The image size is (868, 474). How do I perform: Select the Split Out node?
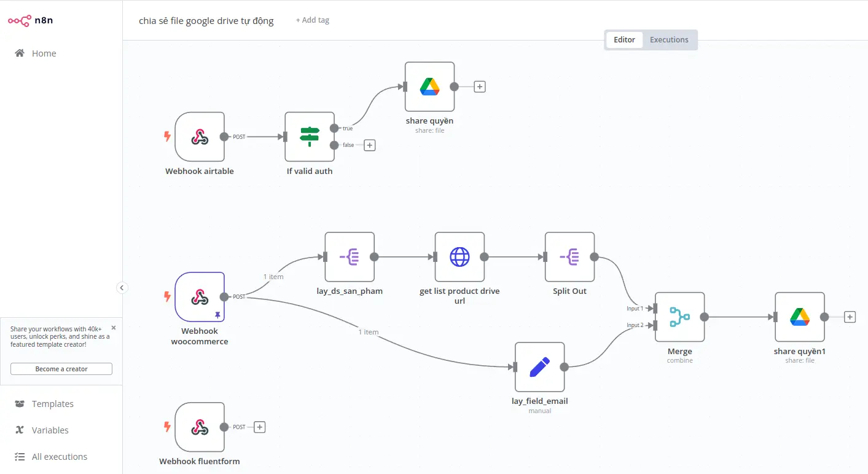tap(569, 257)
